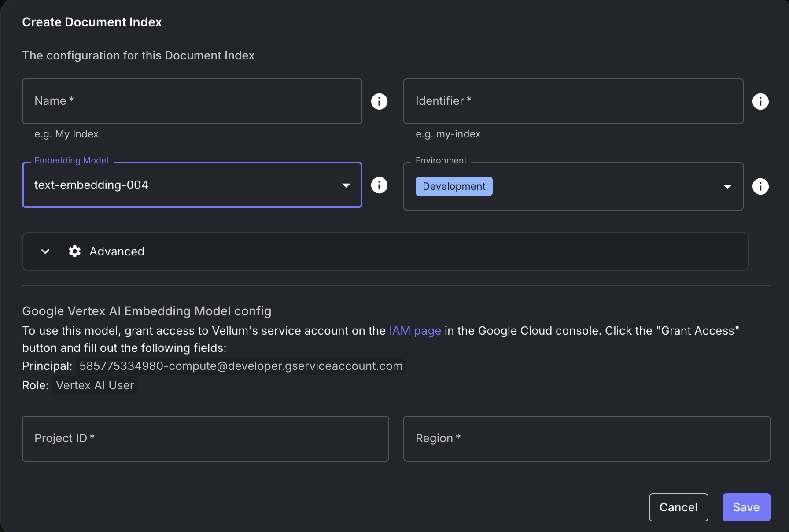Cancel creating the document index
Screen dimensions: 789x532
pyautogui.click(x=678, y=507)
